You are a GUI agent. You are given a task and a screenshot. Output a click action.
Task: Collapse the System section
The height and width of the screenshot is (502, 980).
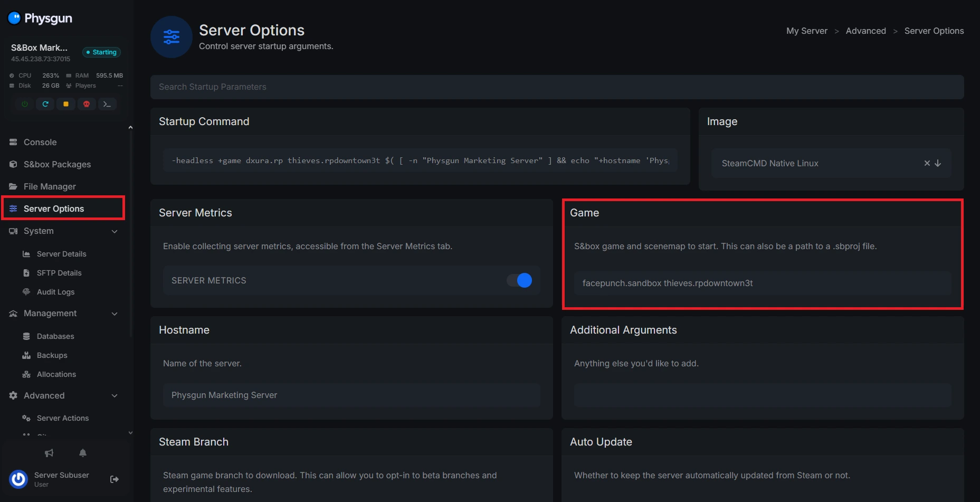115,231
